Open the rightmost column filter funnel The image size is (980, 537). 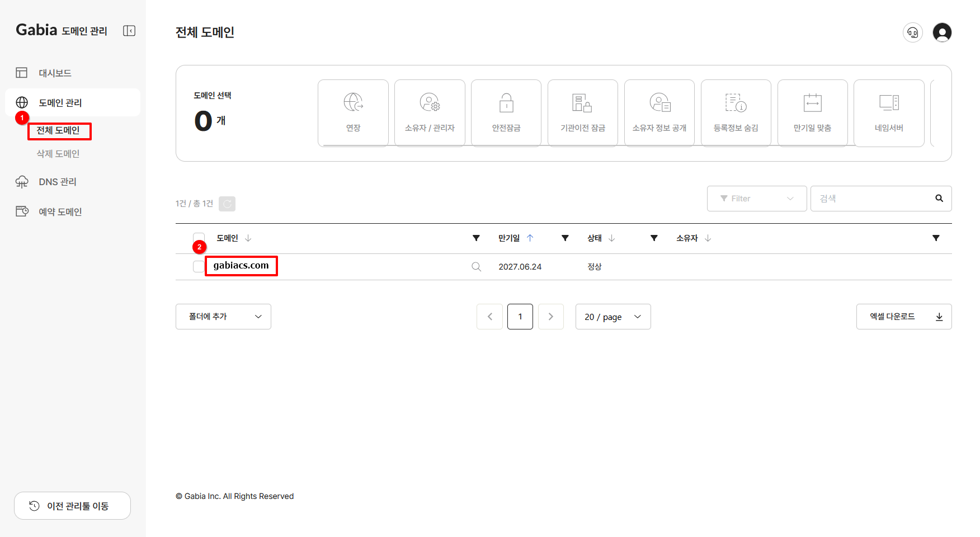pyautogui.click(x=936, y=238)
